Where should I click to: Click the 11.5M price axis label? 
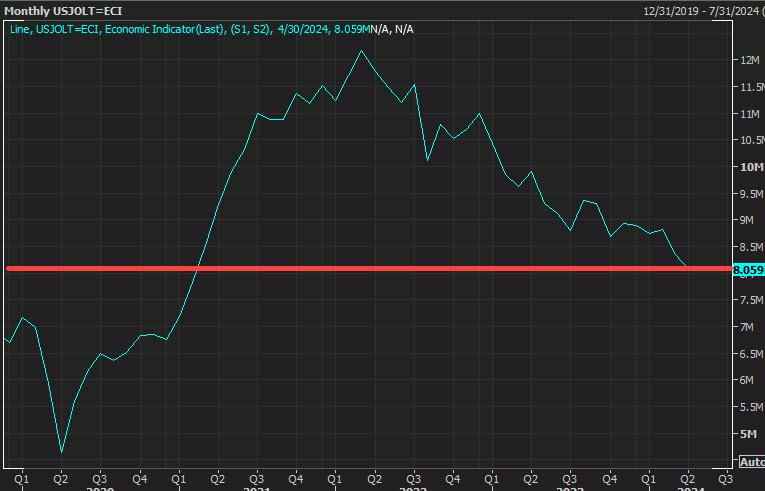coord(748,87)
